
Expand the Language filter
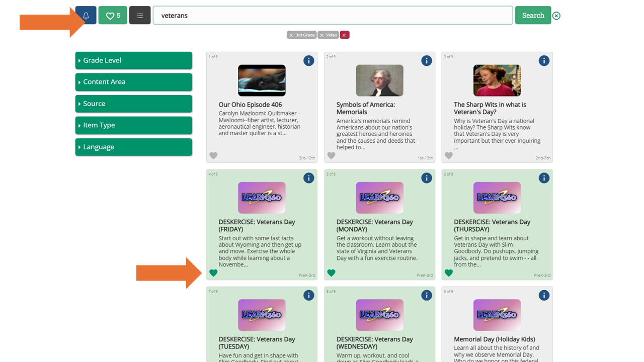(134, 147)
